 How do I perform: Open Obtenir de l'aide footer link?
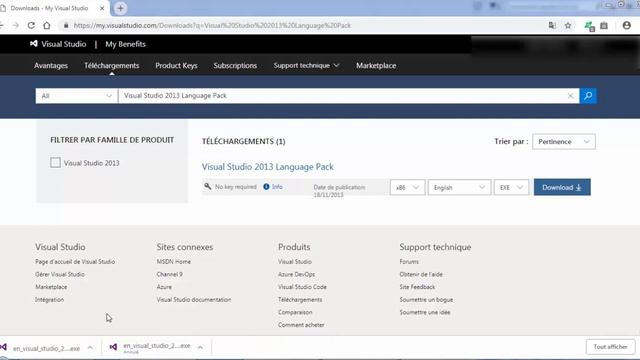coord(421,274)
